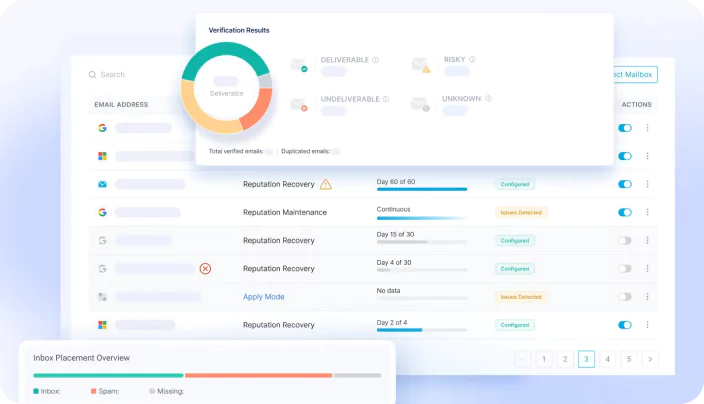
Task: Open the three-dot menu for the Day 4 of 30 row
Action: click(647, 268)
